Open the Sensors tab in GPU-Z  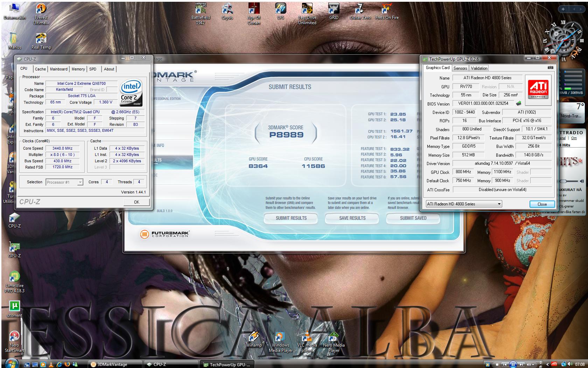460,68
